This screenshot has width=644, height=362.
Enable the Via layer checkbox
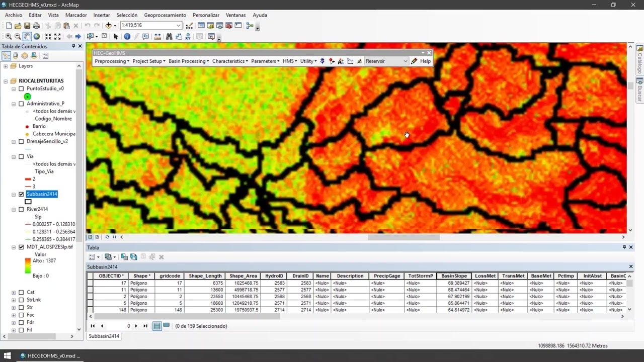[21, 157]
